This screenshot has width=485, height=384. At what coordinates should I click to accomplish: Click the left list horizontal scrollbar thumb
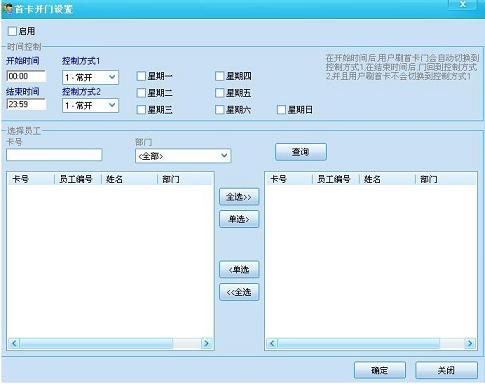click(x=97, y=343)
